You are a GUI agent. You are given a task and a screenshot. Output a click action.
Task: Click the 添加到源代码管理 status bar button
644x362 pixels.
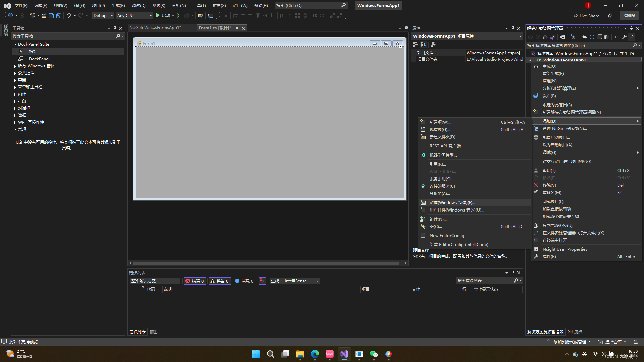pyautogui.click(x=569, y=342)
